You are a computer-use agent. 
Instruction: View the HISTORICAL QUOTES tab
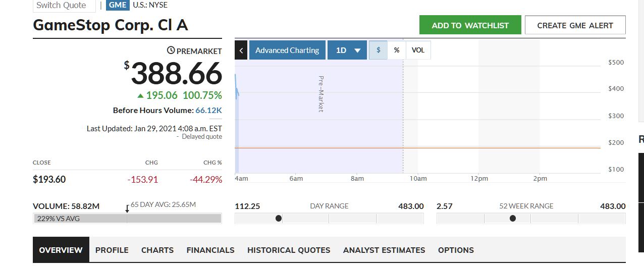pos(289,250)
